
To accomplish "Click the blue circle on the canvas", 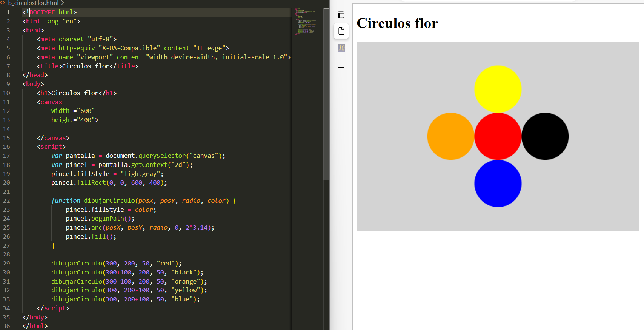I will point(498,184).
